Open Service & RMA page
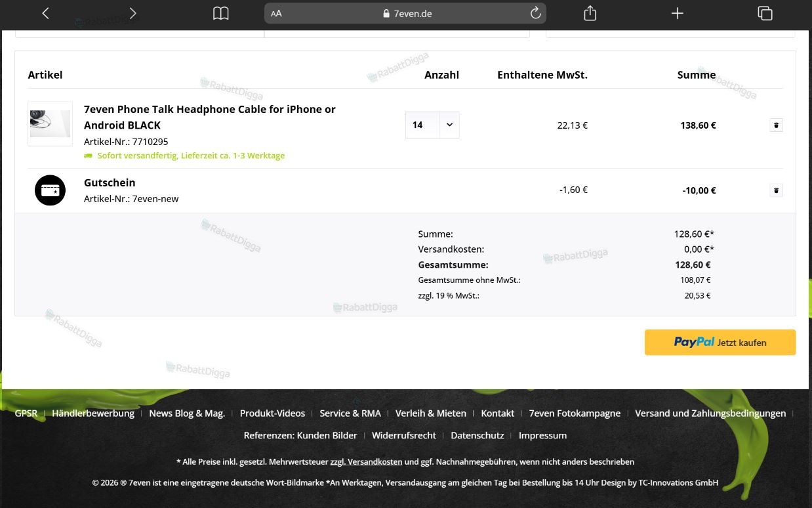812x508 pixels. (350, 413)
